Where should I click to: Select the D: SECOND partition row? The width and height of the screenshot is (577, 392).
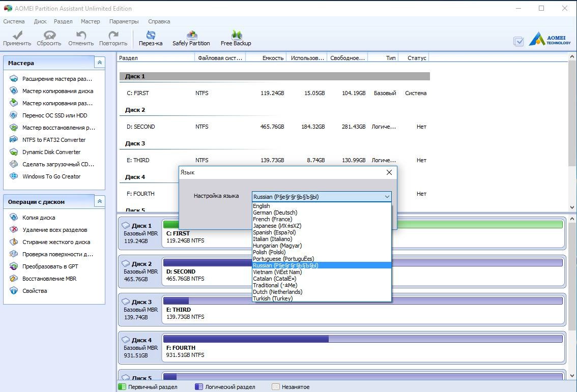[275, 127]
